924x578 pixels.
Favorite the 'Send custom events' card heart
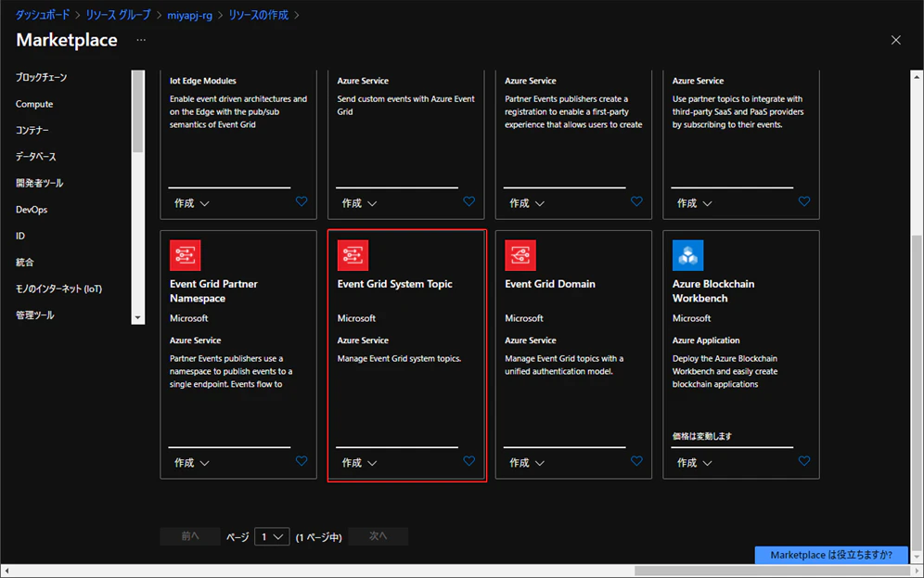(x=469, y=201)
